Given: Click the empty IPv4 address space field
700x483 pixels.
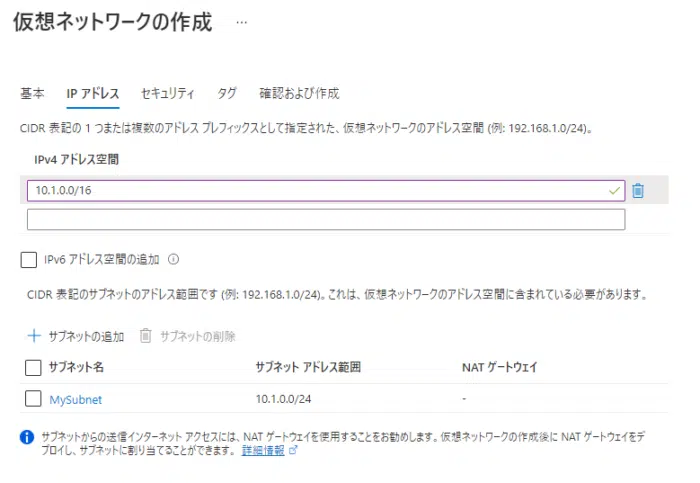Looking at the screenshot, I should (x=326, y=219).
